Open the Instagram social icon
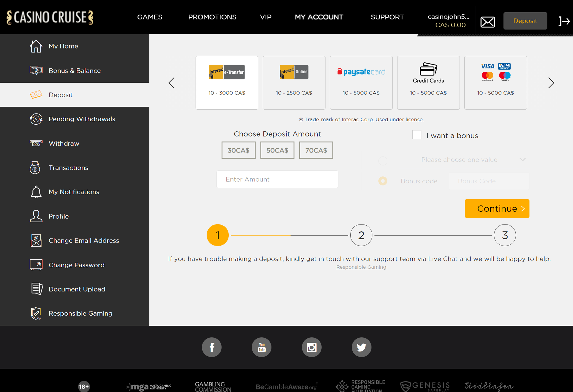This screenshot has width=573, height=392. point(312,347)
